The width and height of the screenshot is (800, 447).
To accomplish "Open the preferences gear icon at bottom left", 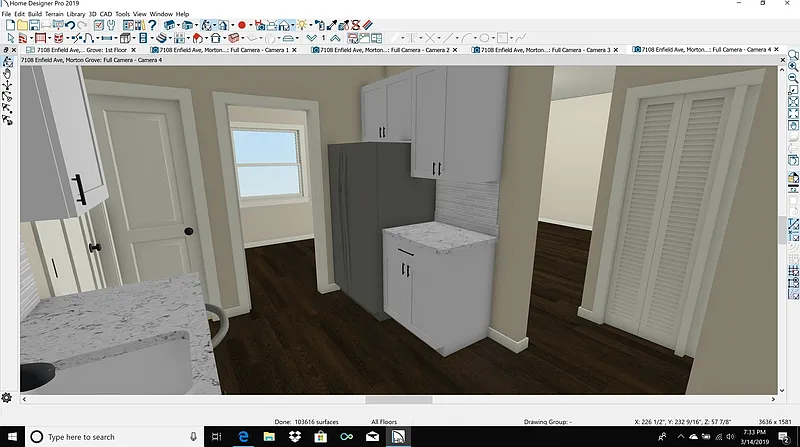I will point(7,398).
